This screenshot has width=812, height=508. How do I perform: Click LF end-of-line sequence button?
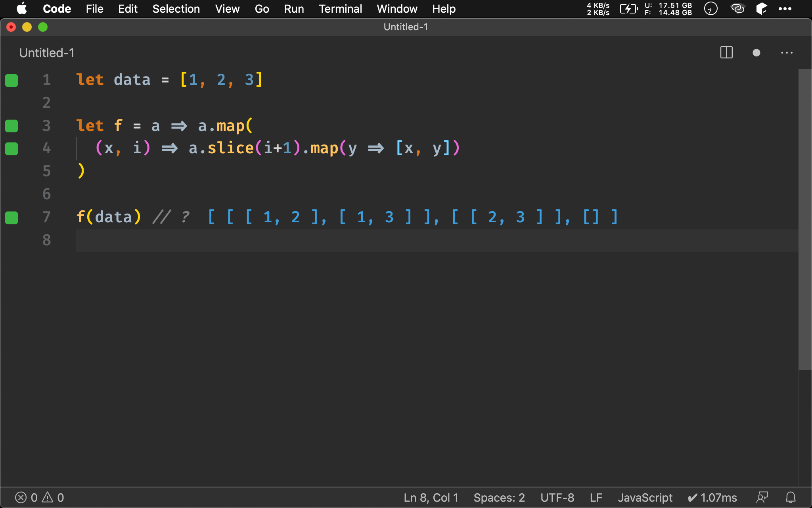coord(596,497)
